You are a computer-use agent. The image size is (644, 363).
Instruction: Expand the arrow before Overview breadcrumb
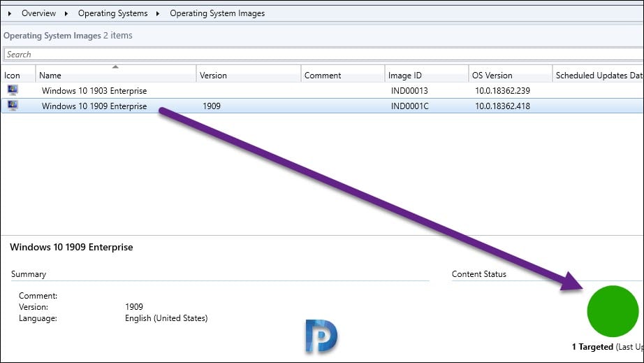(x=10, y=13)
